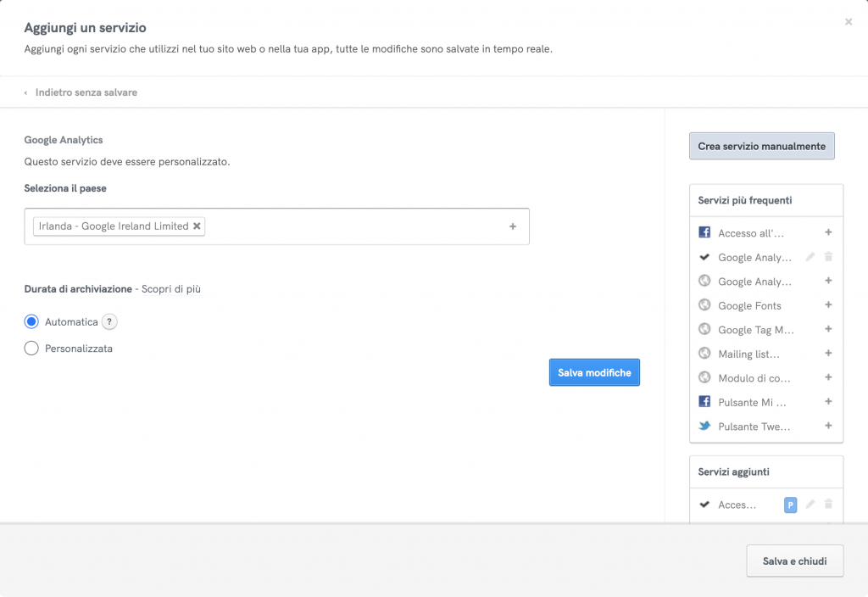
Task: Open the Scopri di più link
Action: click(x=170, y=289)
